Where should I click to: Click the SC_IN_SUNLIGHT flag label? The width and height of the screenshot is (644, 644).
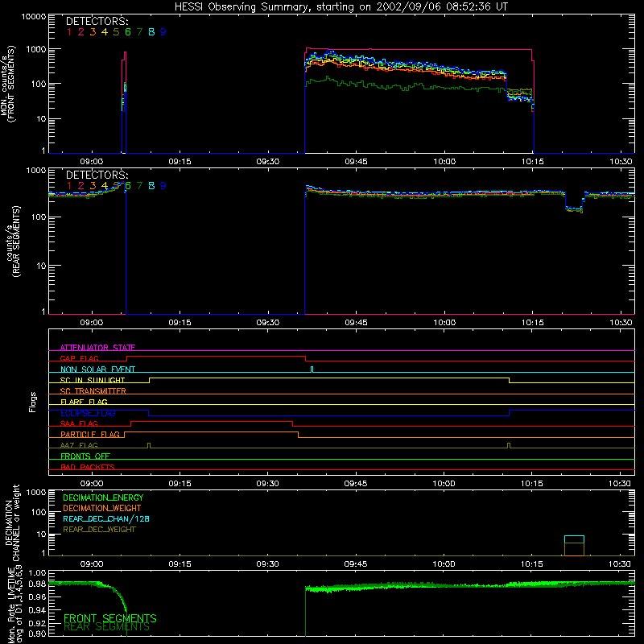[x=93, y=380]
